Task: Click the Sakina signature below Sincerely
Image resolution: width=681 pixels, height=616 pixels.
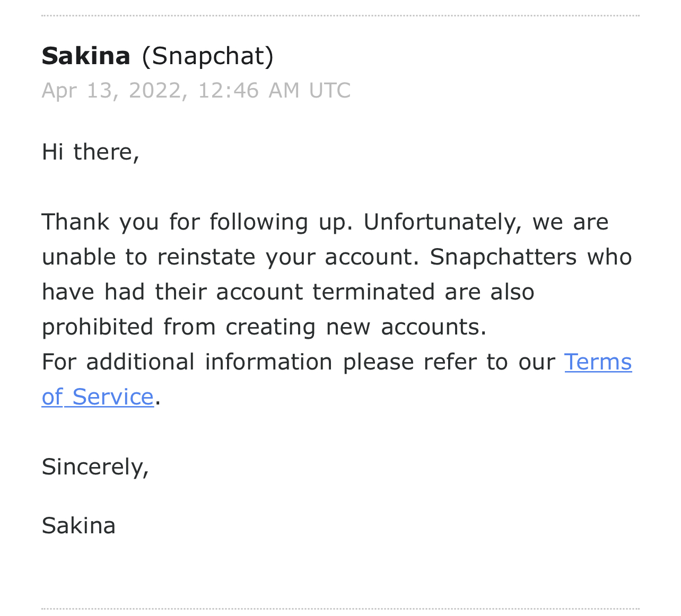Action: (78, 526)
